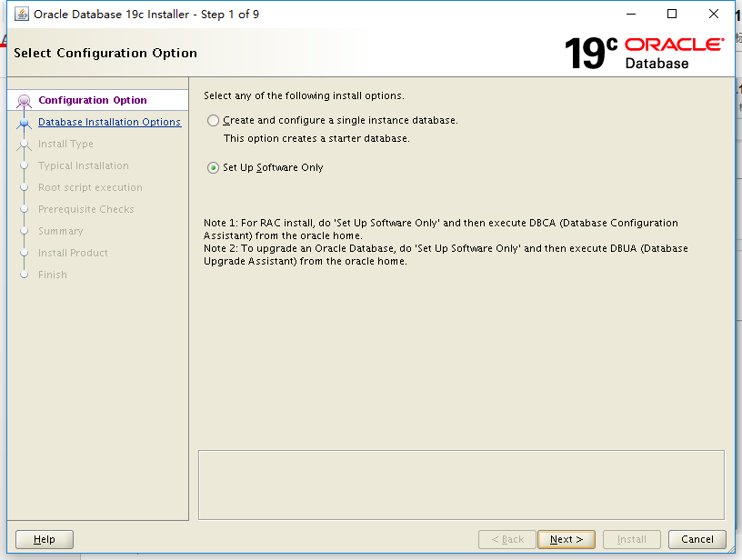Viewport: 742px width, 560px height.
Task: Click the Java installer icon in title bar
Action: 21,15
